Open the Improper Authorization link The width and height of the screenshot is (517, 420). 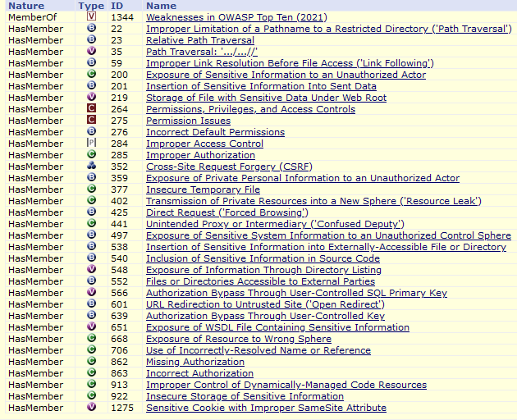(x=200, y=155)
